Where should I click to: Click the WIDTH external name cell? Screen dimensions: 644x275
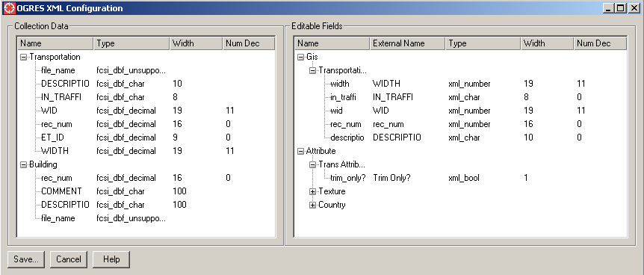point(386,84)
